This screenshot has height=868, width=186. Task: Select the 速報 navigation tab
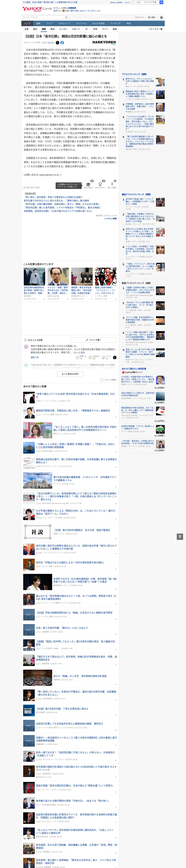coord(38,24)
